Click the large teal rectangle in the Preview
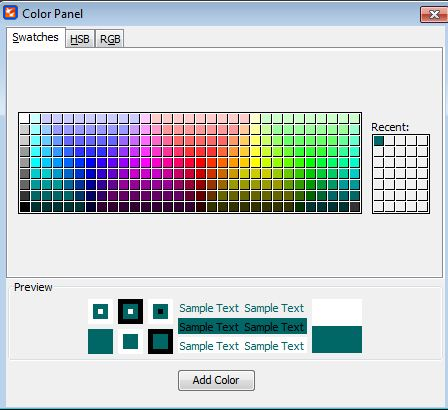 click(337, 339)
